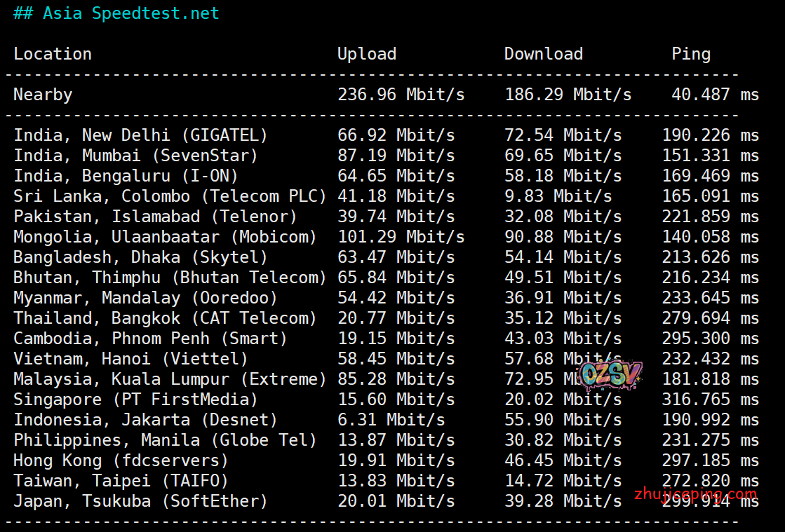This screenshot has height=532, width=785.
Task: Select Hong Kong (fdcservers) entry
Action: point(121,461)
